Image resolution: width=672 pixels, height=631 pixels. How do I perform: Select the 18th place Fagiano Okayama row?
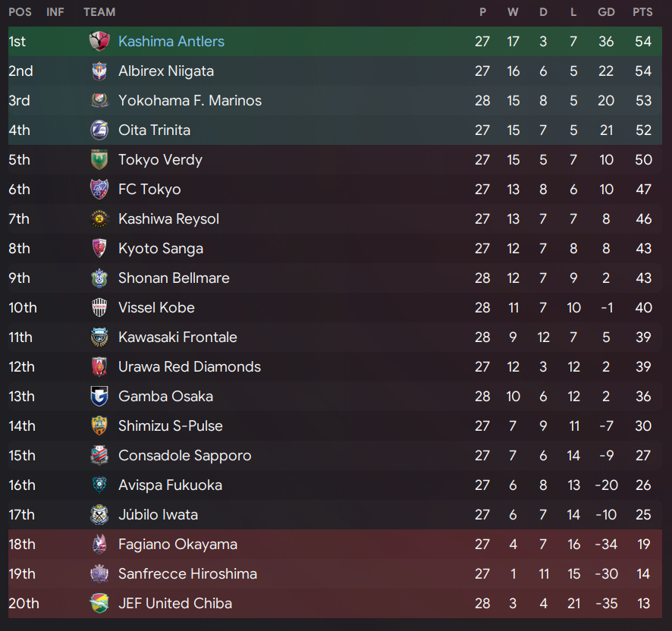coord(335,544)
